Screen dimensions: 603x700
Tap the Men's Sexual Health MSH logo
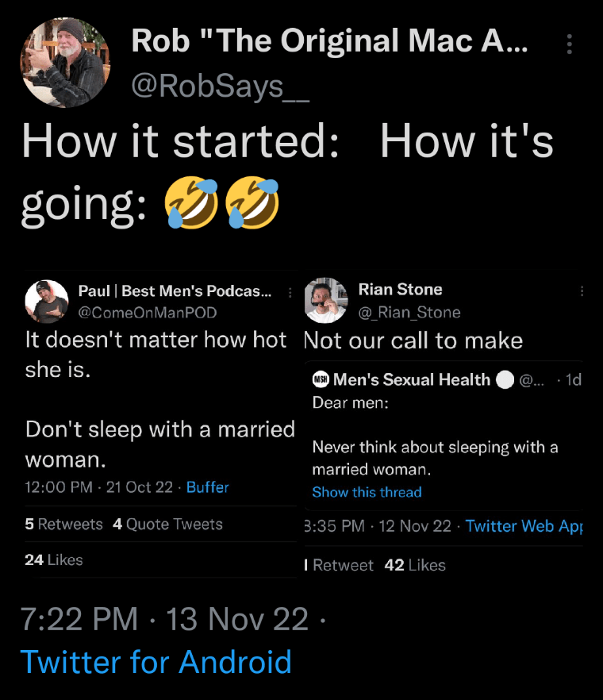[x=321, y=380]
